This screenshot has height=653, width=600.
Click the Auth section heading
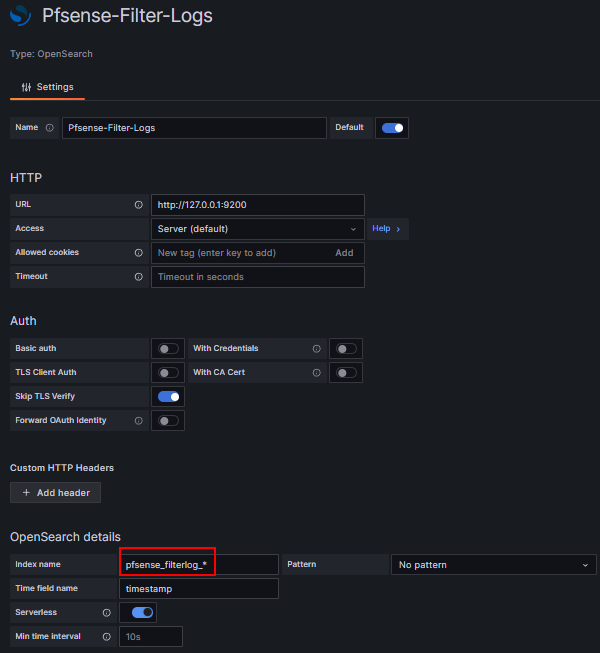[x=23, y=321]
